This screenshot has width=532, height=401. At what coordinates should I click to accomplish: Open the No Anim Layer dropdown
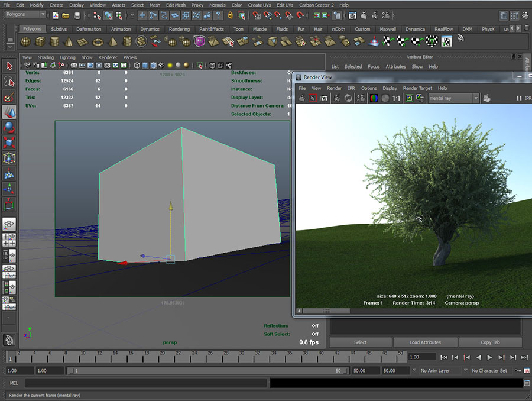pyautogui.click(x=440, y=370)
